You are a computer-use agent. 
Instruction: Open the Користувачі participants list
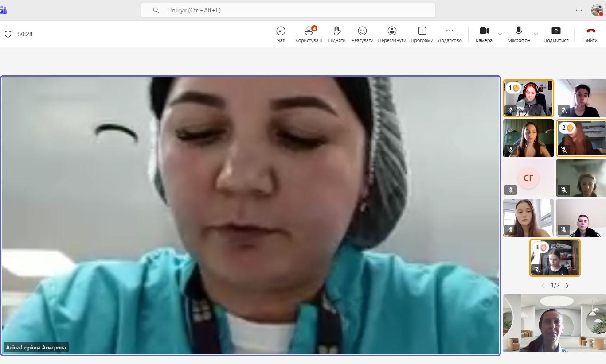tap(309, 34)
